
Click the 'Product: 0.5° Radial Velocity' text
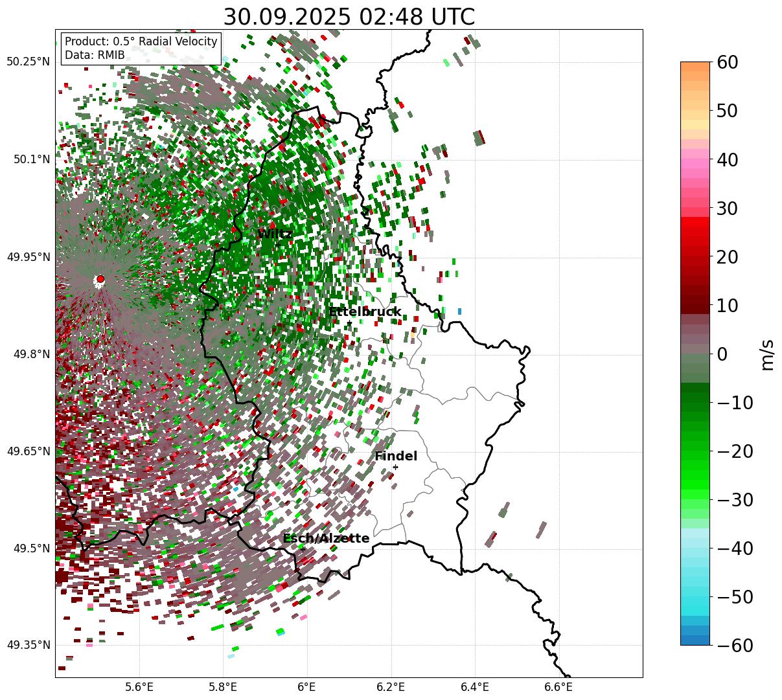click(141, 41)
